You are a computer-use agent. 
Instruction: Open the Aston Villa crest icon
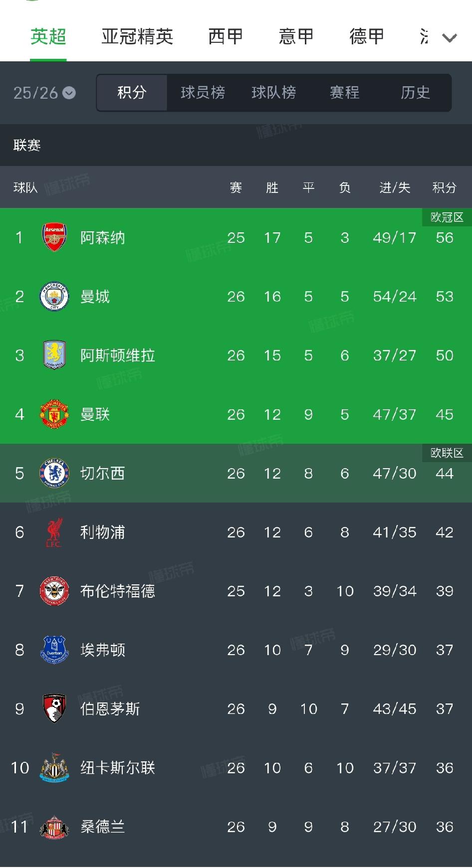pos(54,355)
